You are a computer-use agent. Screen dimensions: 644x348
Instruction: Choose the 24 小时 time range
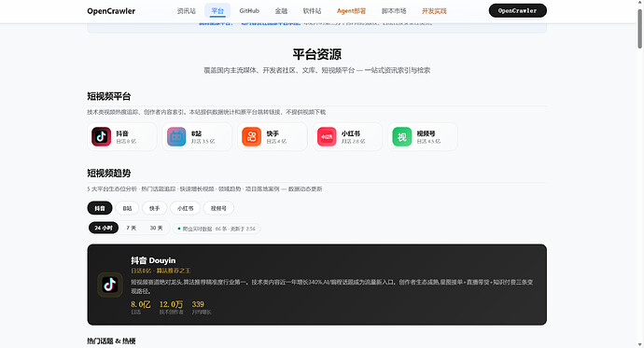pyautogui.click(x=104, y=228)
